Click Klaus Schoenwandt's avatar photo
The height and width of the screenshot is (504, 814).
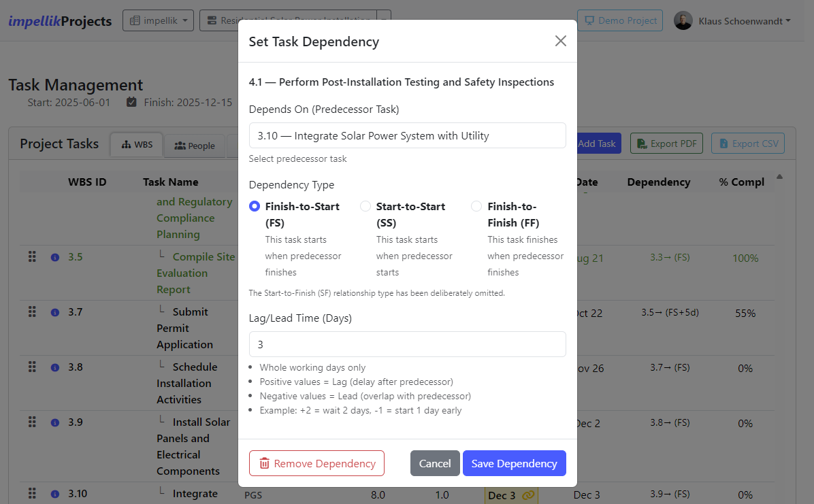pyautogui.click(x=683, y=21)
